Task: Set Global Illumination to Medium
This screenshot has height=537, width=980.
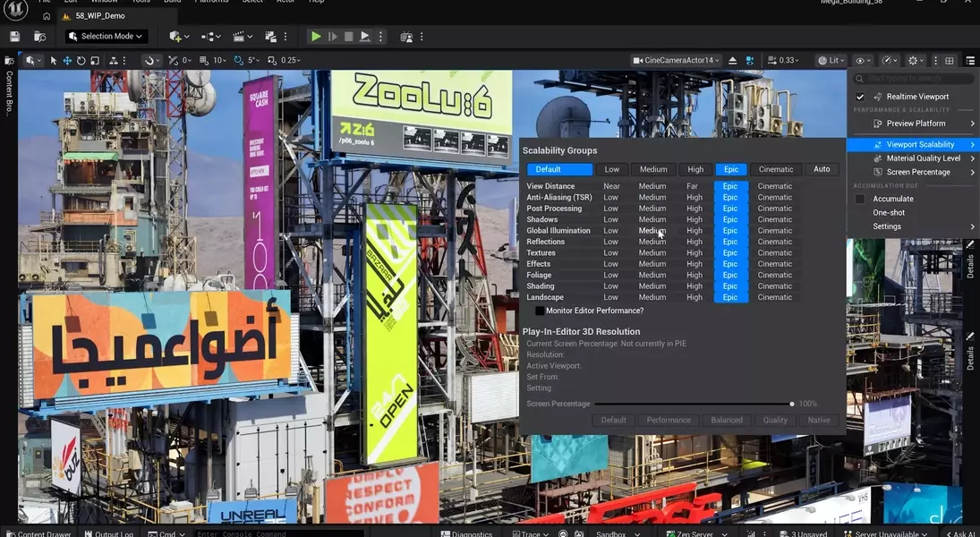Action: (x=652, y=231)
